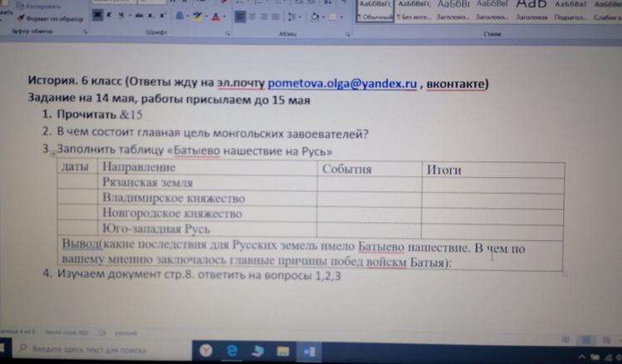Viewport: 622px width, 364px height.
Task: Apply superscript formatting
Action: click(x=162, y=16)
